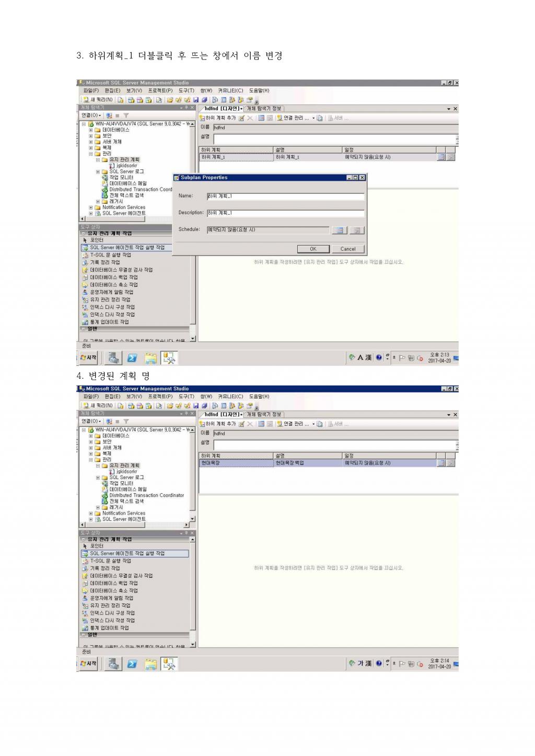Click 시작 button on taskbar showing 2:13
The height and width of the screenshot is (756, 535).
click(88, 358)
